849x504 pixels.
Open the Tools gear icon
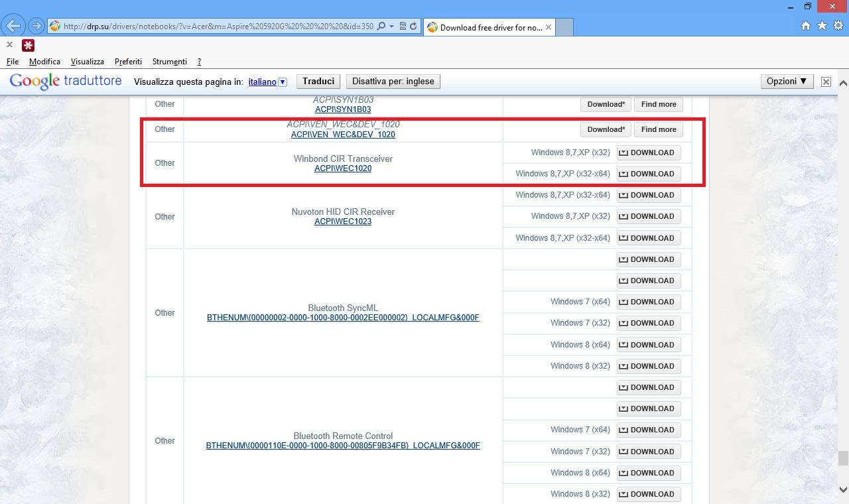pyautogui.click(x=838, y=26)
